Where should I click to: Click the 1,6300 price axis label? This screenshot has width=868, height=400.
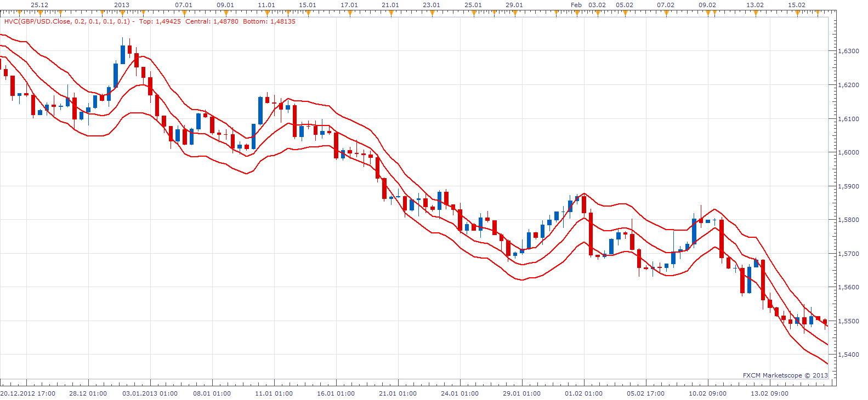click(x=849, y=51)
